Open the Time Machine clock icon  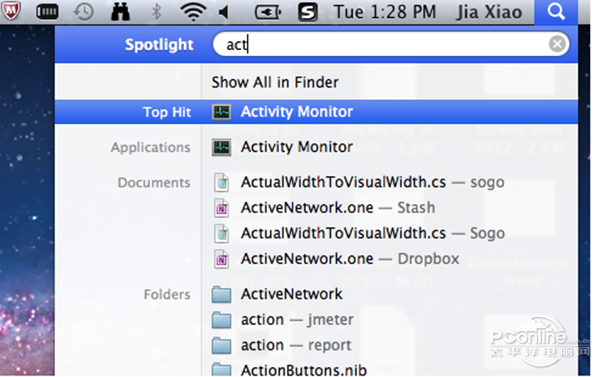click(83, 12)
